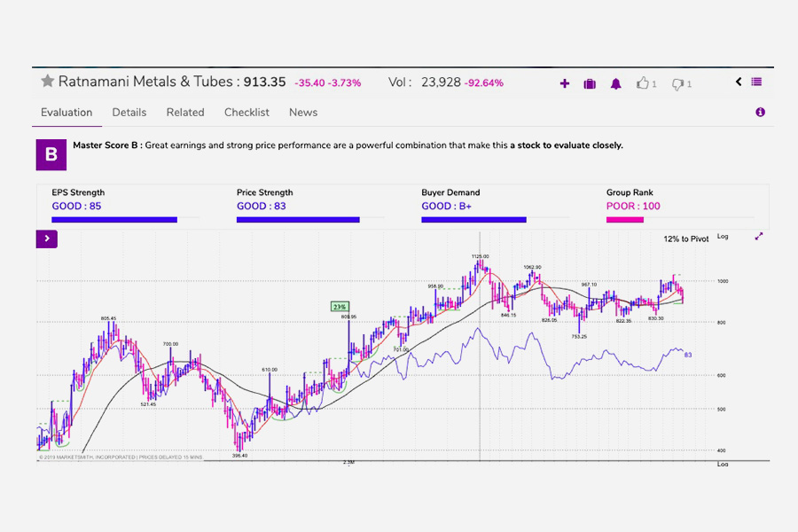798x532 pixels.
Task: Open the Details tab
Action: pyautogui.click(x=129, y=113)
